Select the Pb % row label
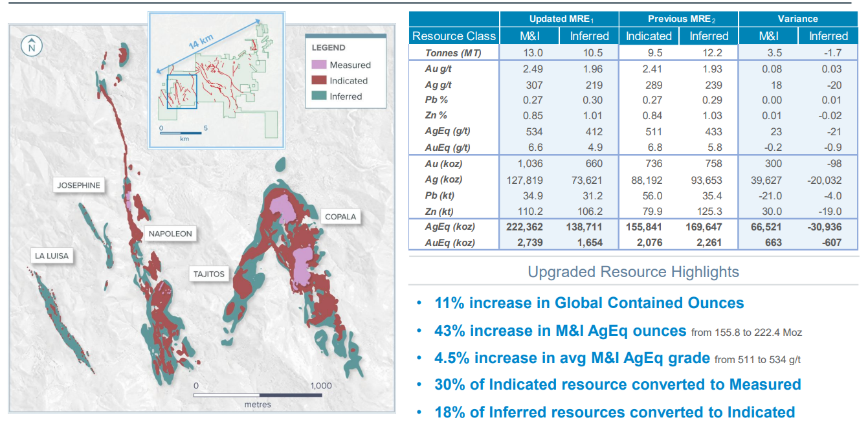The image size is (868, 422). [x=437, y=100]
